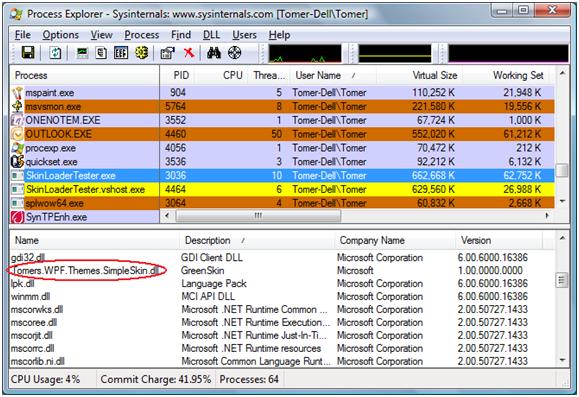Sort DLL list by Company Name header
579x397 pixels.
(395, 240)
